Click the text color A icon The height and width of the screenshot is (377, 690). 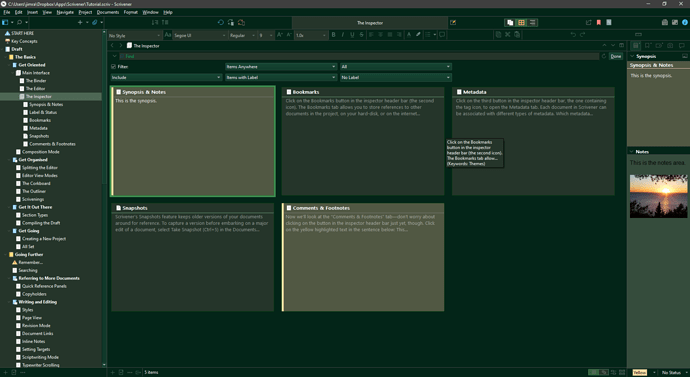[409, 35]
